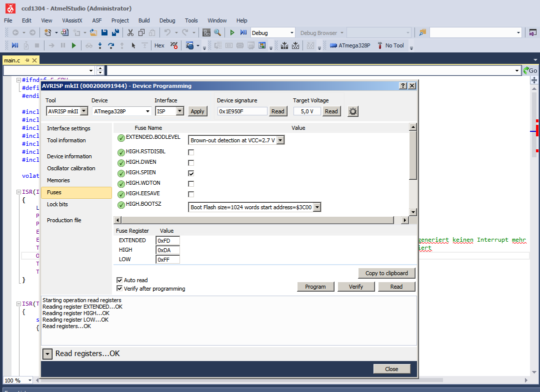Click the Copy icon in toolbar

pos(141,32)
